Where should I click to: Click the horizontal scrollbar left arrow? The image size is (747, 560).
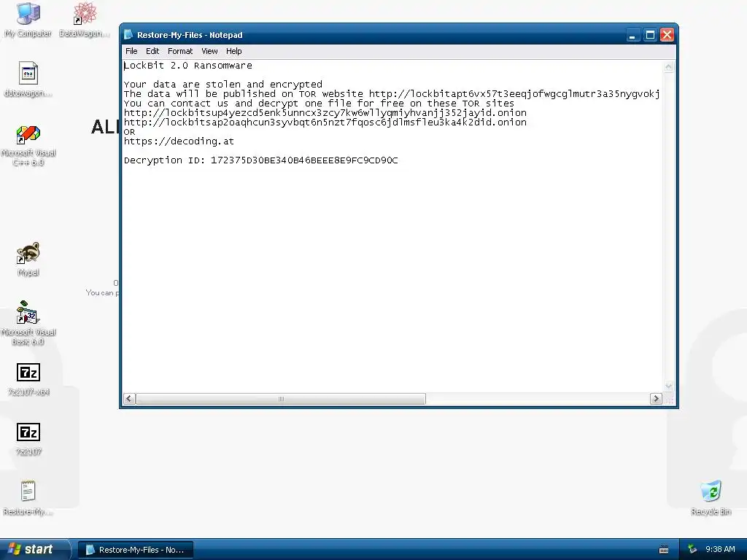click(129, 399)
